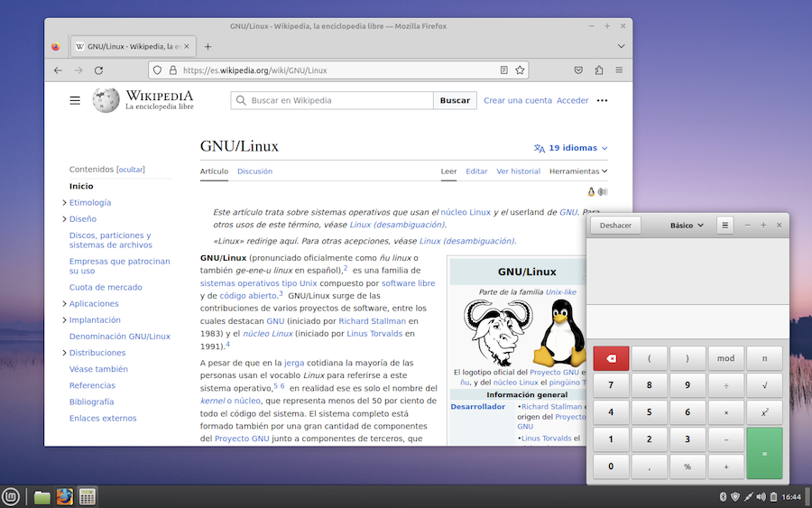Expand the Herramientas tools menu
This screenshot has height=508, width=812.
click(x=577, y=171)
